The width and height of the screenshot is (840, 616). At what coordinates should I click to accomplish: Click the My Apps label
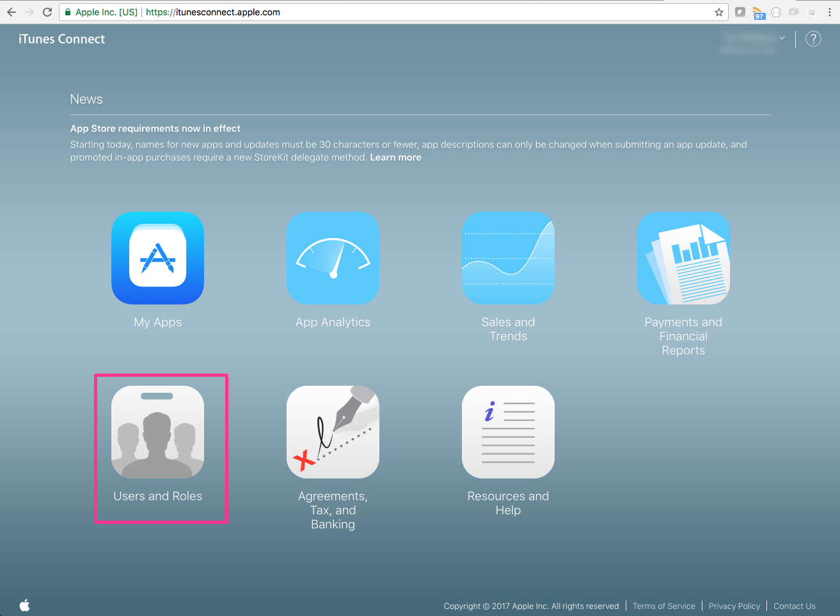[x=157, y=322]
